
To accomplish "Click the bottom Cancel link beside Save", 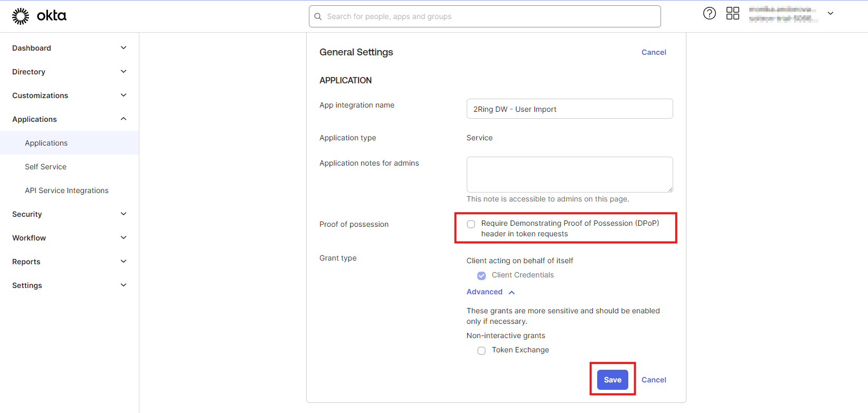I will click(x=654, y=380).
